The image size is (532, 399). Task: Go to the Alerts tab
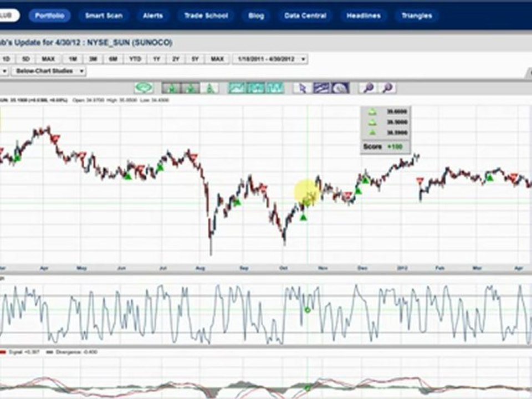[x=153, y=16]
